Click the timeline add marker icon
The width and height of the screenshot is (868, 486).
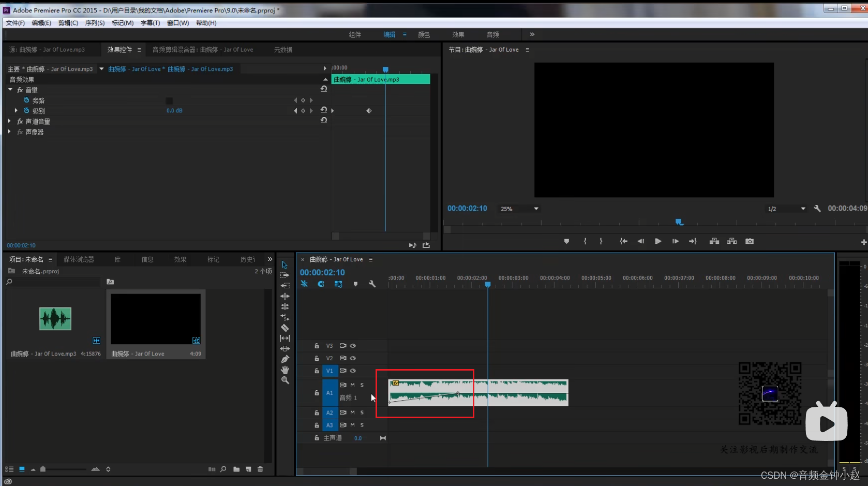click(355, 284)
